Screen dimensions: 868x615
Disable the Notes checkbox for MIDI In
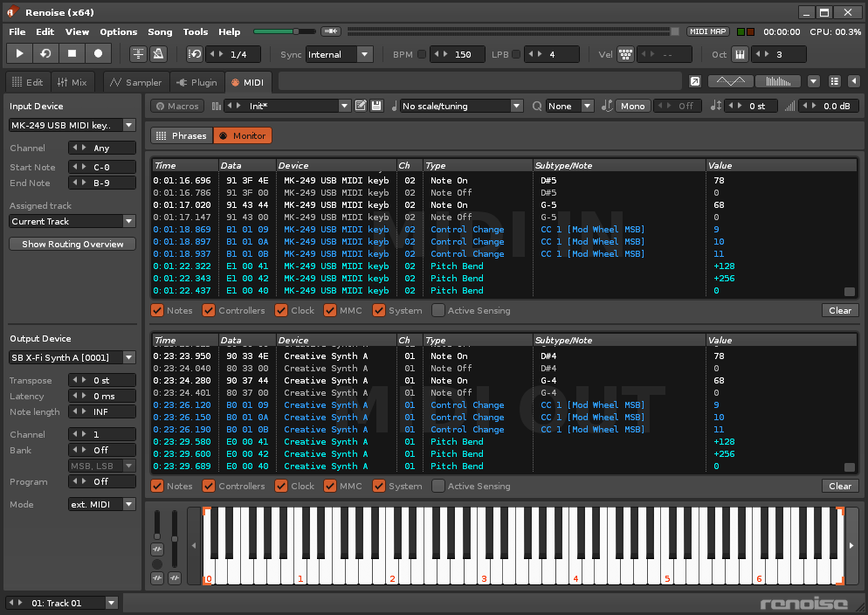tap(157, 310)
